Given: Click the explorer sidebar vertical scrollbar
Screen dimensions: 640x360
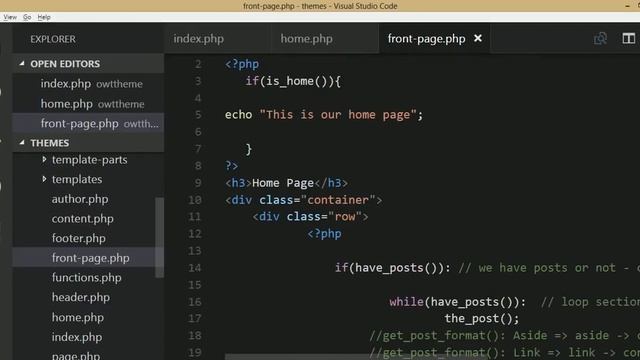Looking at the screenshot, I should 160,238.
